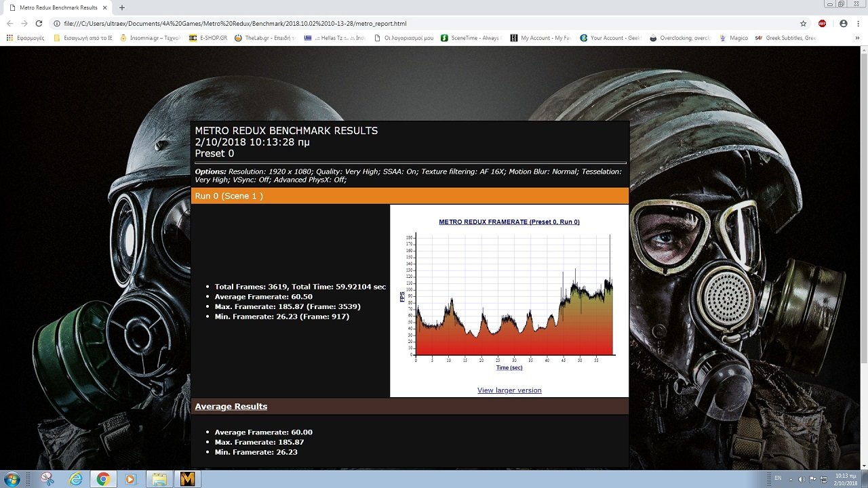Open the E-SHOP.GR bookmark
868x488 pixels.
(x=208, y=38)
